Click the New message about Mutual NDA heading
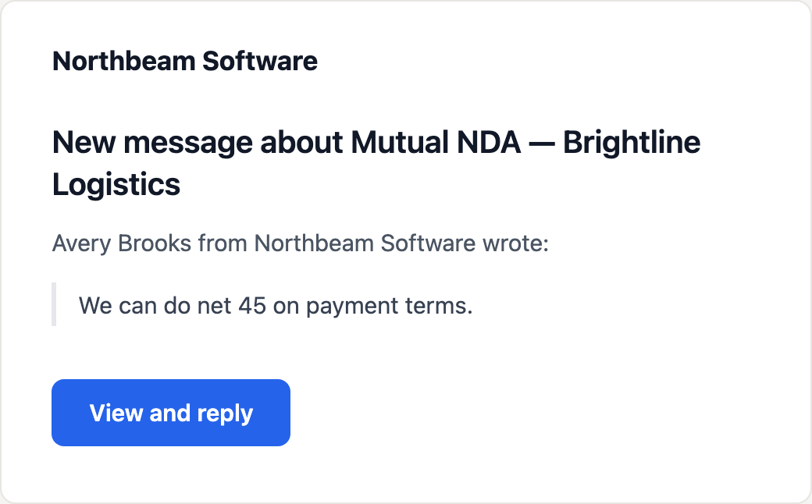Image resolution: width=812 pixels, height=504 pixels. 376,163
